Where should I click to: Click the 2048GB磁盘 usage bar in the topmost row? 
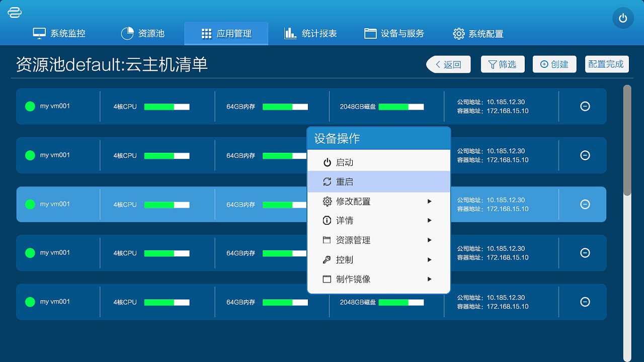[x=401, y=107]
